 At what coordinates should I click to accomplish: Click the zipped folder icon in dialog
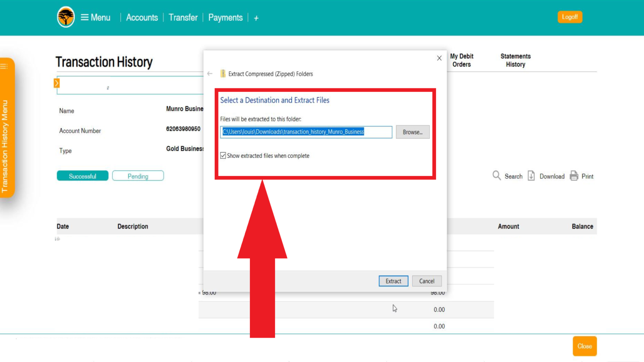[x=223, y=74]
